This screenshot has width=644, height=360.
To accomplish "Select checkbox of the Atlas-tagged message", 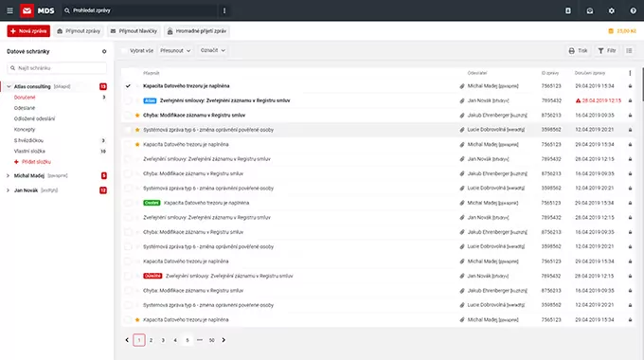I will 128,100.
